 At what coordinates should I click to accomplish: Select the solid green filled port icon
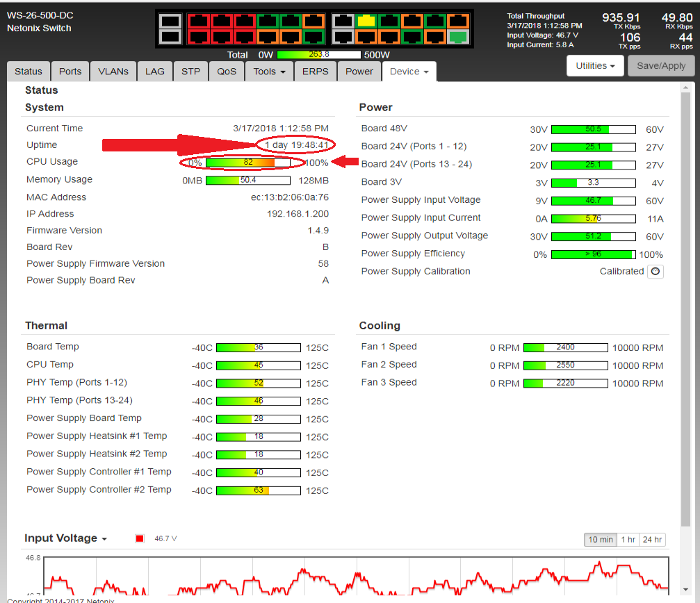click(x=457, y=37)
